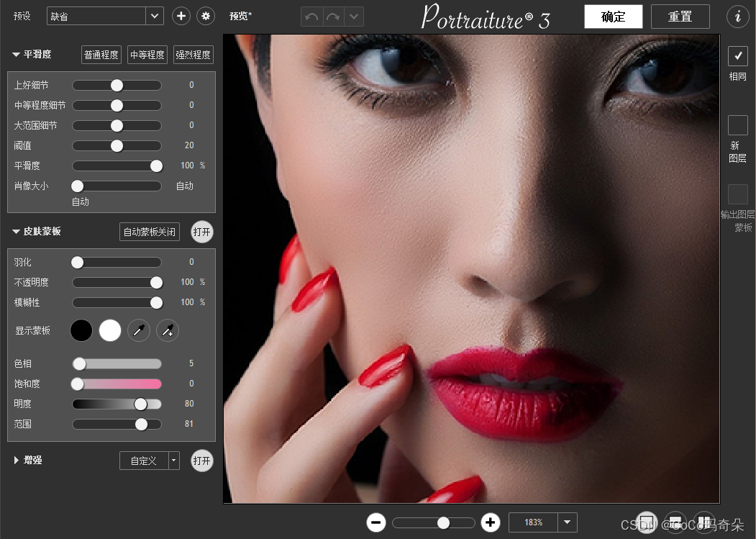Click the redo arrow button

(332, 17)
